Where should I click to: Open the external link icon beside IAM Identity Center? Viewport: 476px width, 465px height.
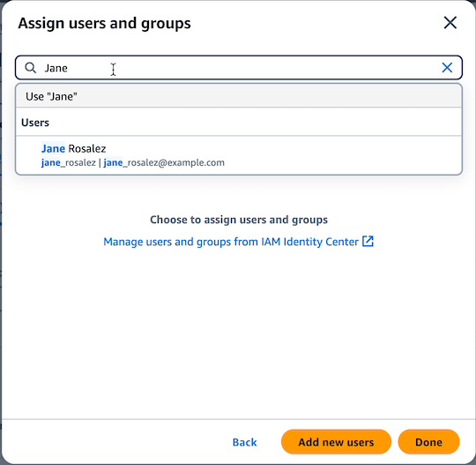coord(368,241)
